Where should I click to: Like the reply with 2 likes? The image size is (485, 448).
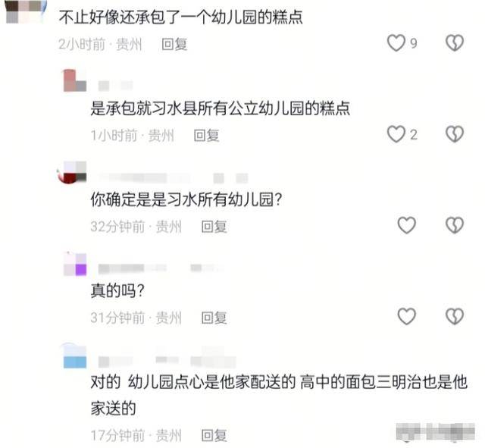point(396,134)
